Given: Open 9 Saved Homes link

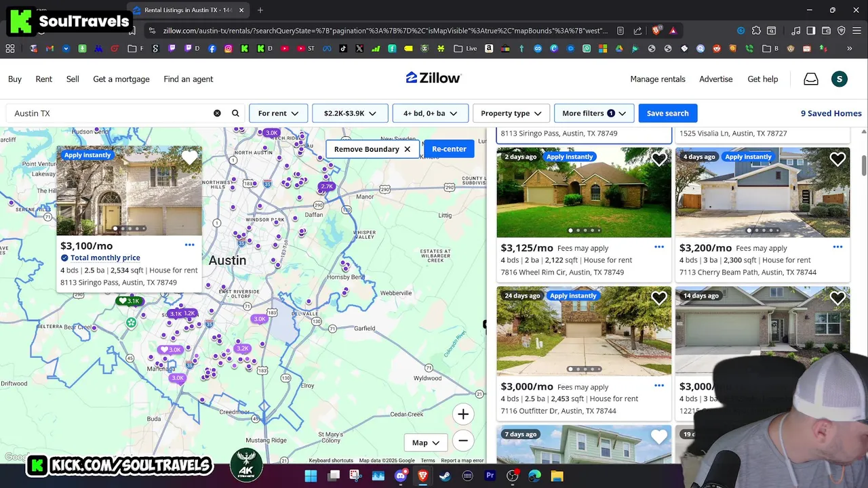Looking at the screenshot, I should pos(831,113).
